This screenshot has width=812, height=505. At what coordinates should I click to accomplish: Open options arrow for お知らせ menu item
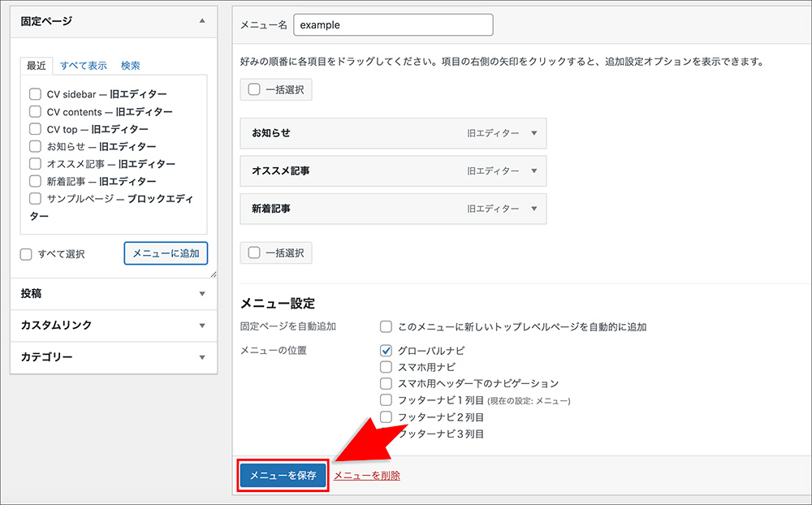[x=533, y=133]
